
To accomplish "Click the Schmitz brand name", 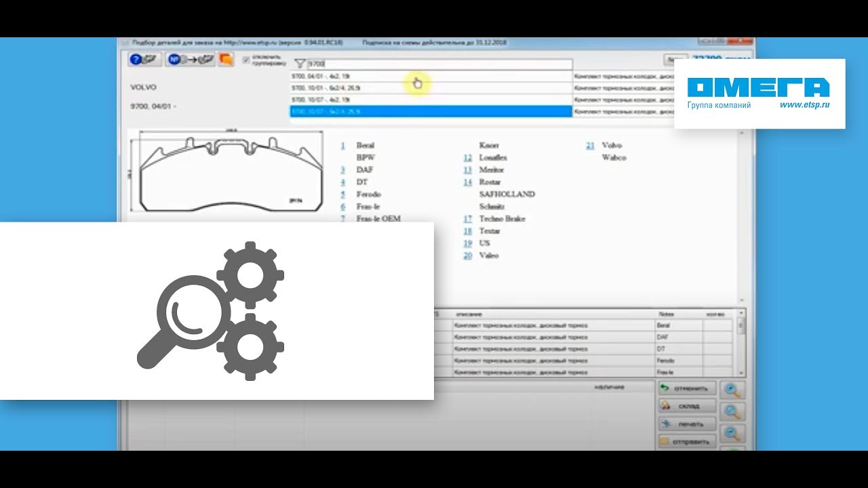I will pos(492,206).
